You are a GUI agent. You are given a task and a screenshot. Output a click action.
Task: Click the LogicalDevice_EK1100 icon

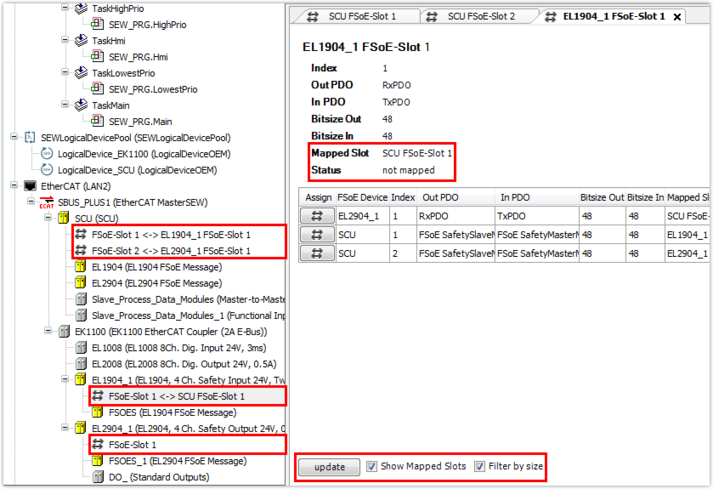pos(47,153)
